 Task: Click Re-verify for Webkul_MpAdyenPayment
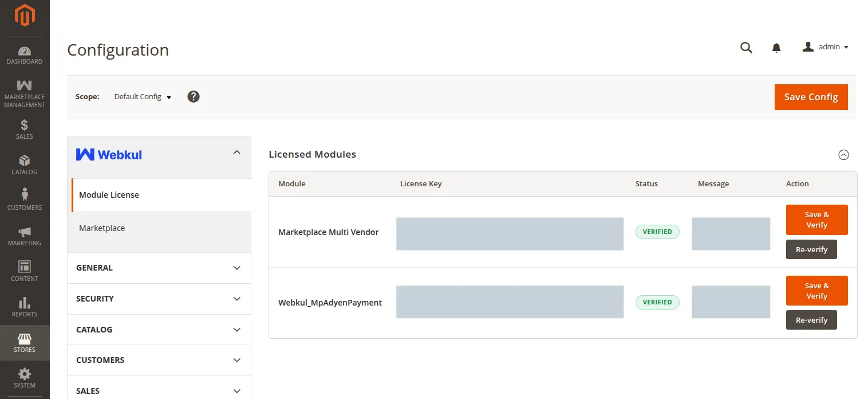click(x=811, y=320)
